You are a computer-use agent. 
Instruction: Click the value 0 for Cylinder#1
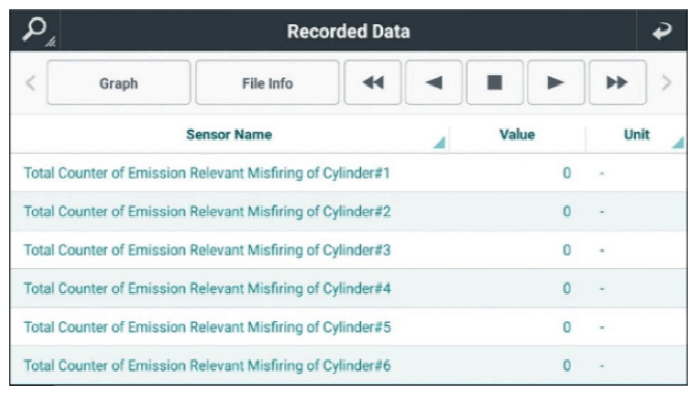567,173
